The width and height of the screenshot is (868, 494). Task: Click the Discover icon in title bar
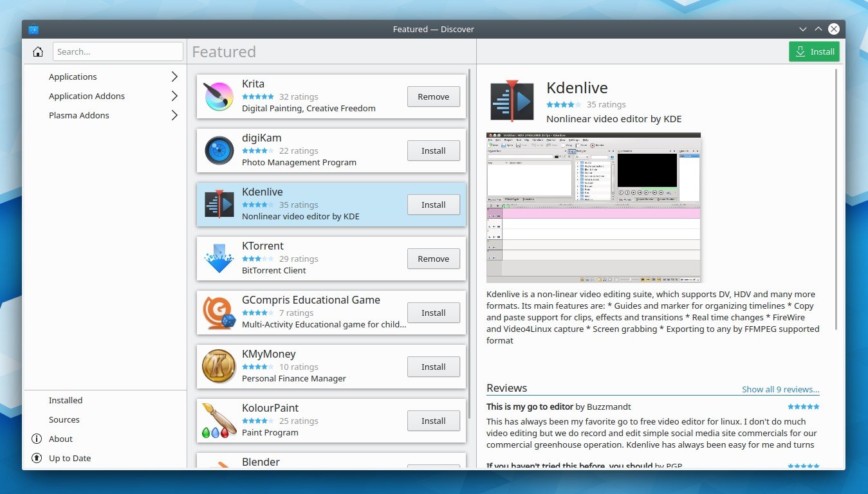[33, 29]
